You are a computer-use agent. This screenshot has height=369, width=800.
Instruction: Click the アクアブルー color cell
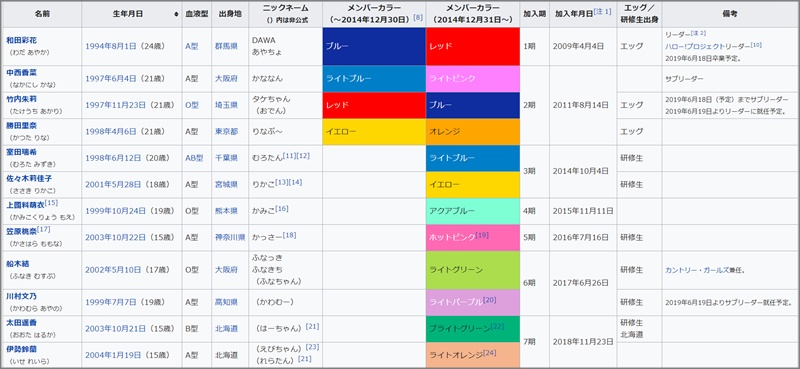click(x=472, y=211)
